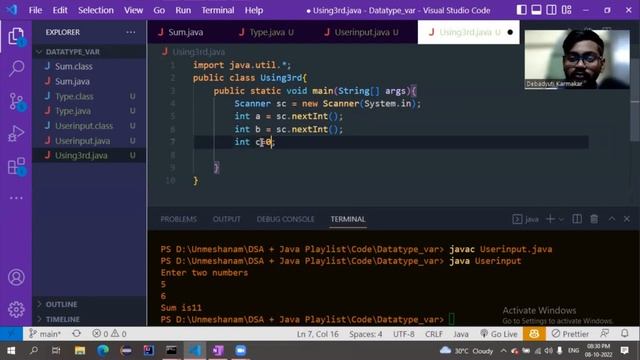Screen dimensions: 640x360
Task: Close the terminal panel
Action: coord(627,219)
